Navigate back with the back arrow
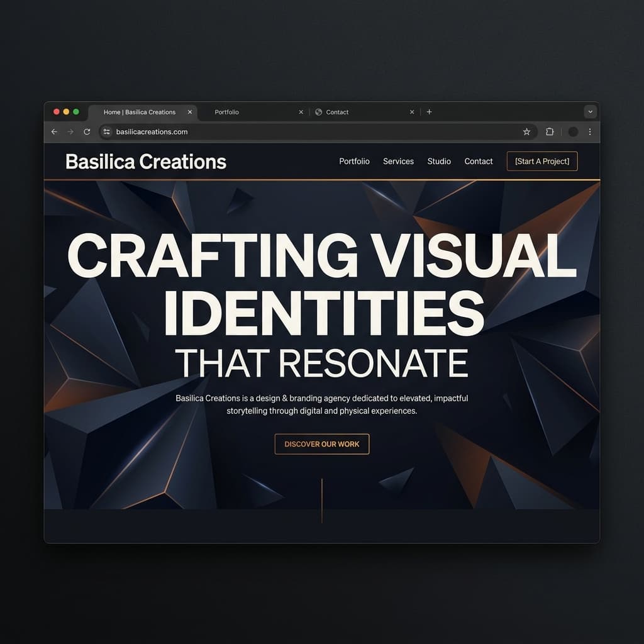This screenshot has width=644, height=644. click(54, 132)
